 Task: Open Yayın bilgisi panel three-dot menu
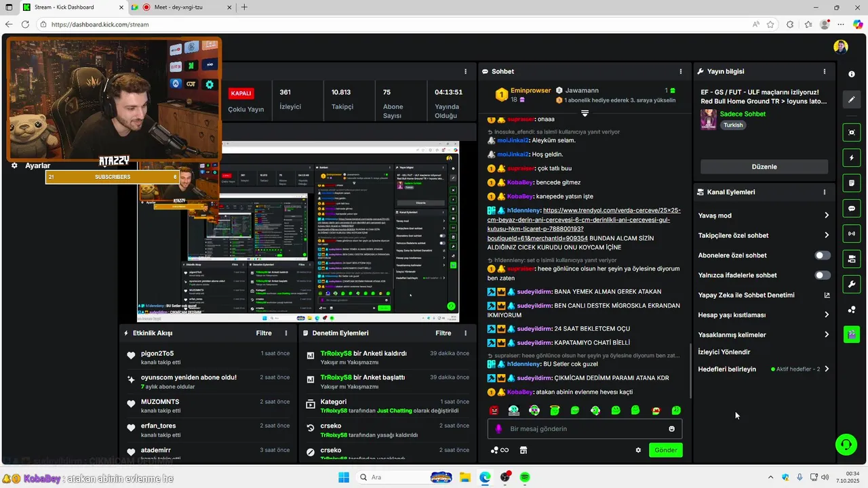point(825,71)
